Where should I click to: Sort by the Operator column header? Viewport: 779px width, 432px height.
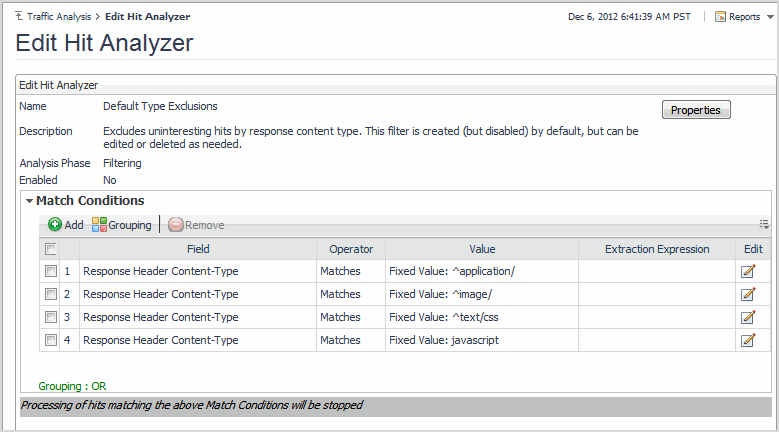(x=351, y=249)
